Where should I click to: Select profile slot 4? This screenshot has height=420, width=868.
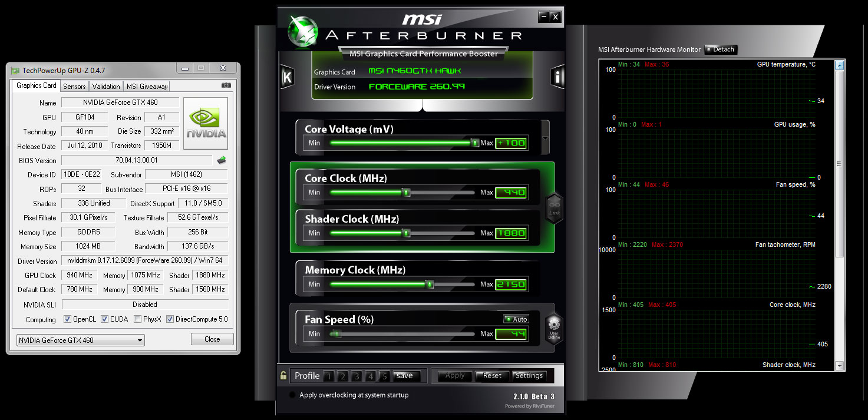pyautogui.click(x=371, y=376)
